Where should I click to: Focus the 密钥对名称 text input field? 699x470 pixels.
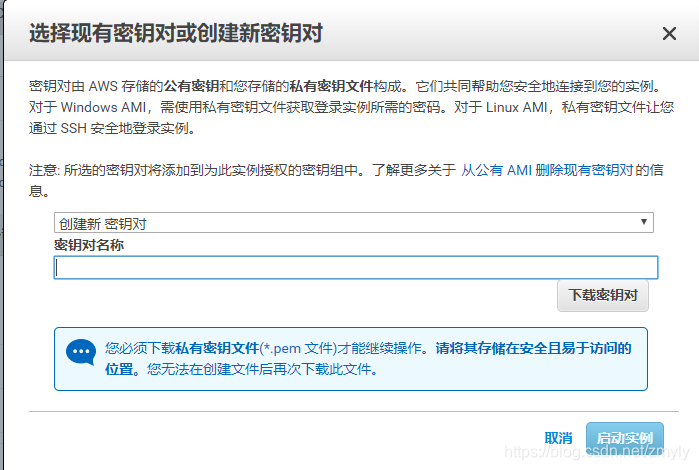[355, 267]
